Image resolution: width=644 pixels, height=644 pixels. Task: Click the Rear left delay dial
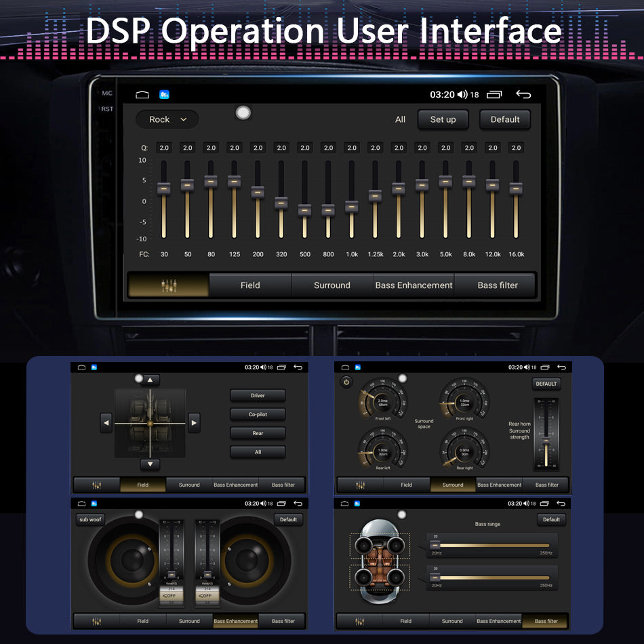(382, 451)
